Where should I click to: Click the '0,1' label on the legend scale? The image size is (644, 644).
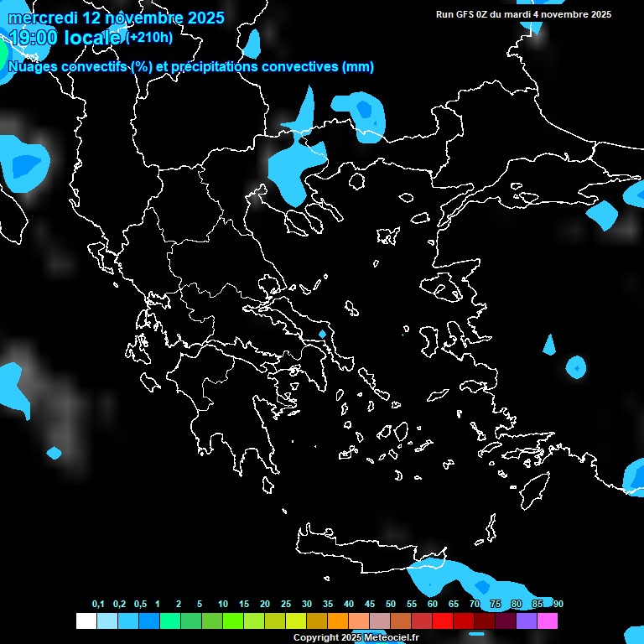[x=98, y=604]
